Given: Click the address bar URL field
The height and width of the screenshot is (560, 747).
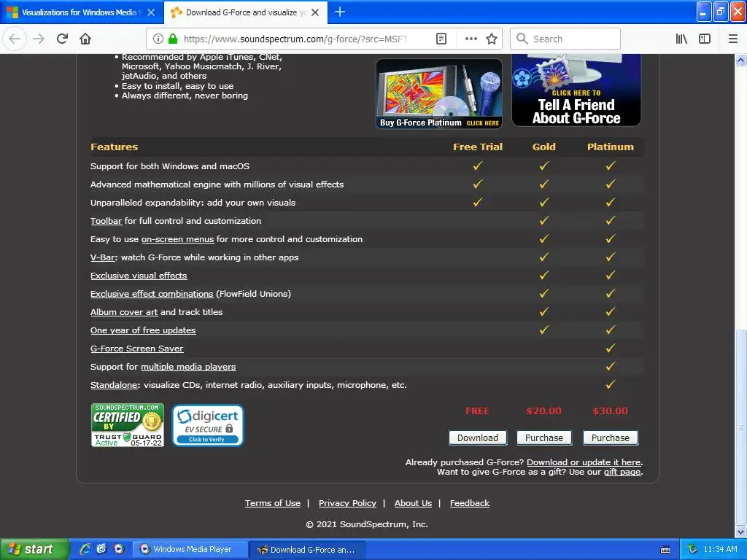Looking at the screenshot, I should pyautogui.click(x=295, y=39).
